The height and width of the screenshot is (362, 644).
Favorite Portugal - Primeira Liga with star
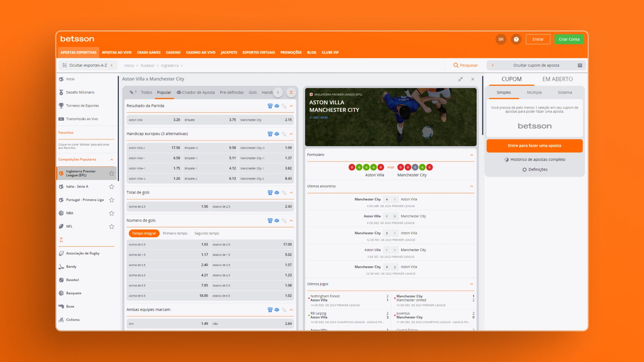pos(112,200)
